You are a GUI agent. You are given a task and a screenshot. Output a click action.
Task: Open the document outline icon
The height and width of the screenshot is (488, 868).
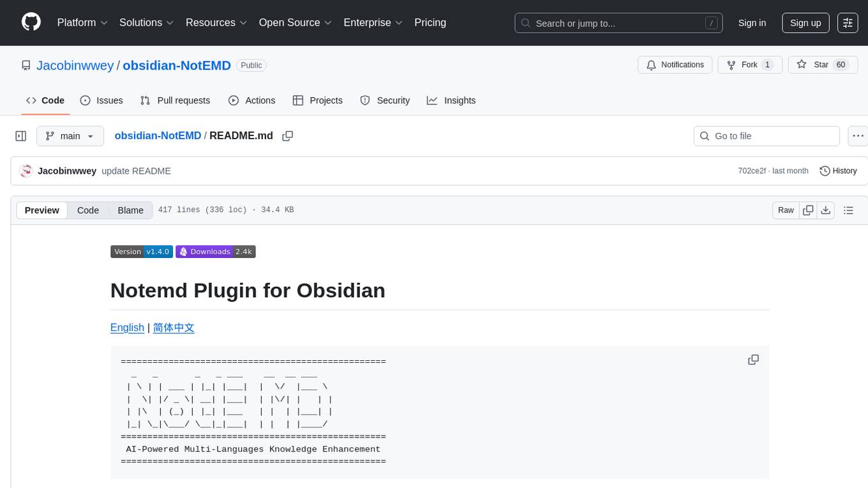[848, 210]
